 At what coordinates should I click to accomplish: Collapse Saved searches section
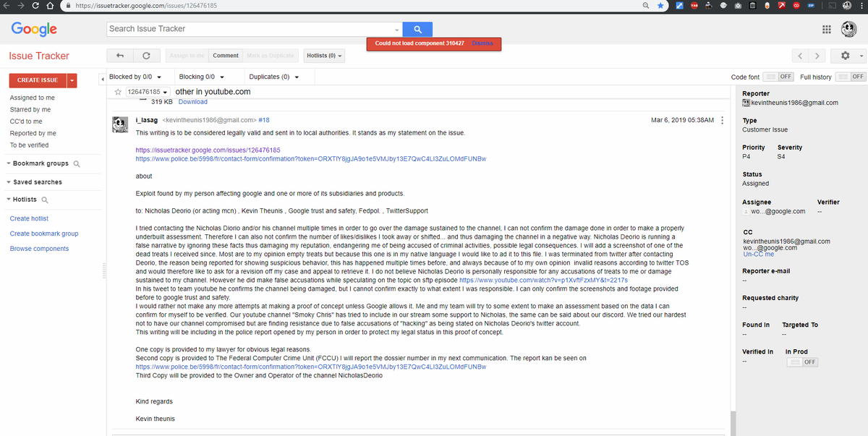7,182
